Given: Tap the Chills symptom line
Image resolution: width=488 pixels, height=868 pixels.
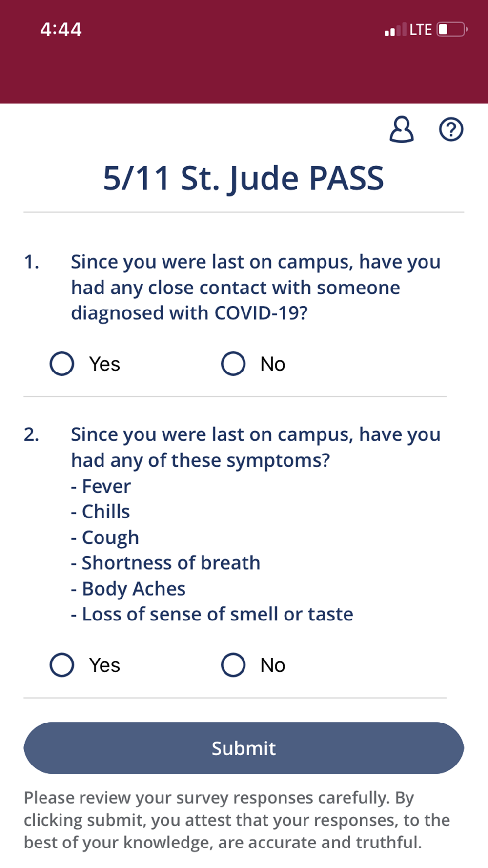Looking at the screenshot, I should (x=101, y=512).
